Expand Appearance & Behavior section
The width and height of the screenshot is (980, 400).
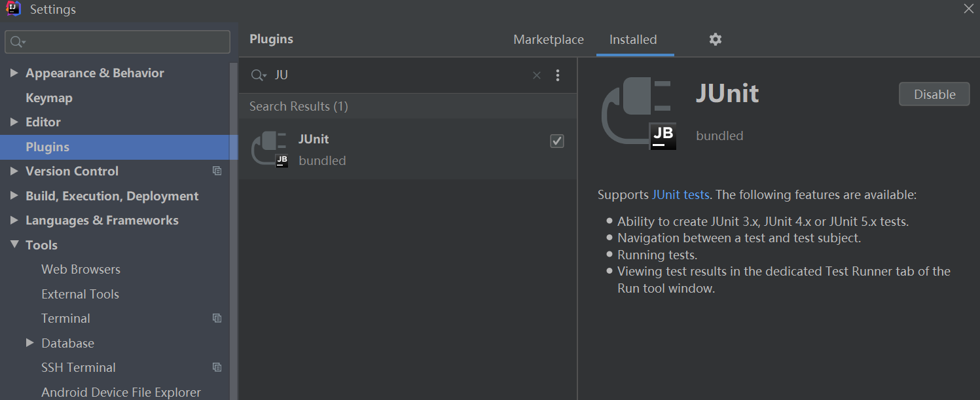tap(14, 73)
